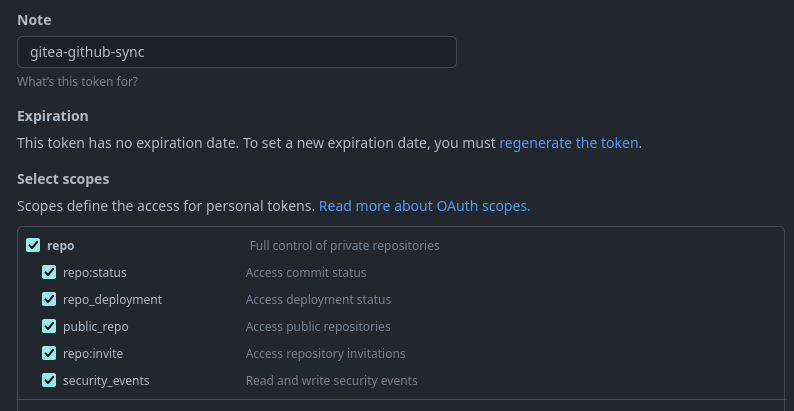Screen dimensions: 794x411
Task: Click the public_repo scope label text
Action: (96, 326)
